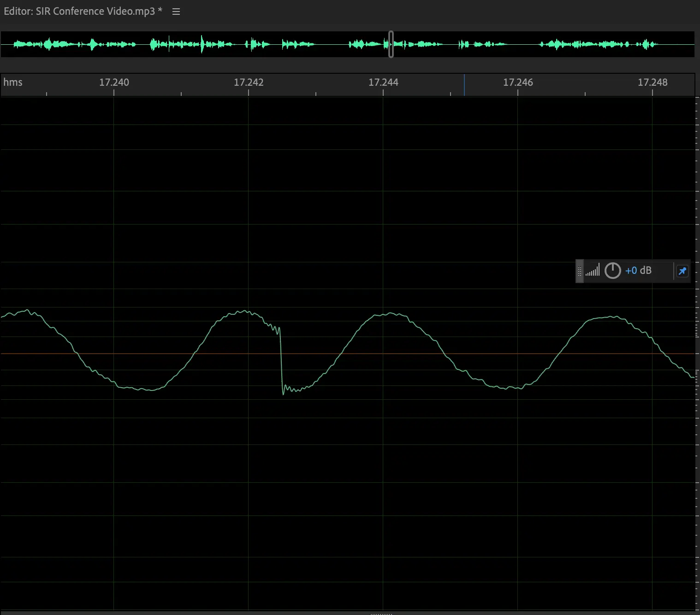Screen dimensions: 700x615
Task: Click the 17.240 mark on time ruler
Action: click(x=114, y=83)
